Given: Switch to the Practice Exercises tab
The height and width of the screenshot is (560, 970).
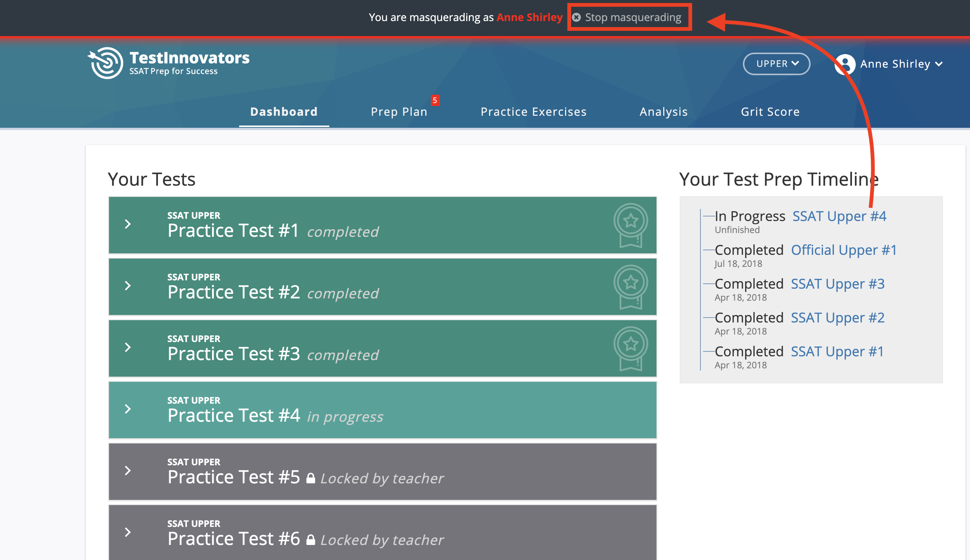Looking at the screenshot, I should pos(533,112).
